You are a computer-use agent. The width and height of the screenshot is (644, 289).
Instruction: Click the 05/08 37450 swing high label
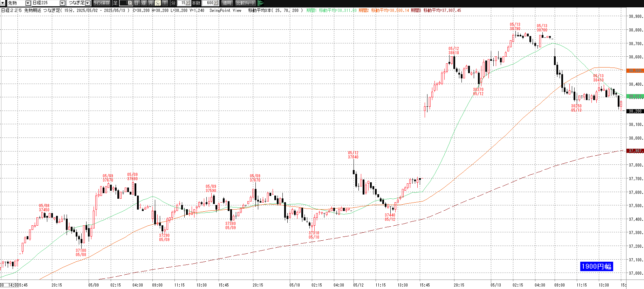44,208
